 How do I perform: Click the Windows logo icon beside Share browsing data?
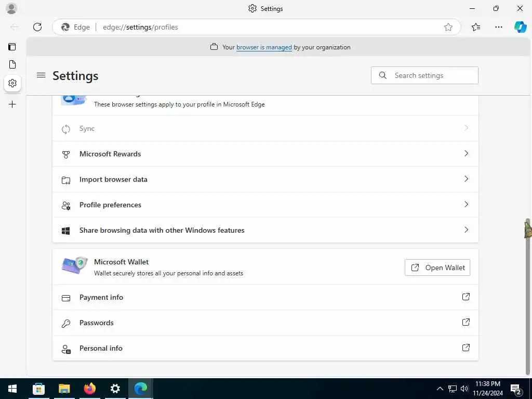(66, 231)
